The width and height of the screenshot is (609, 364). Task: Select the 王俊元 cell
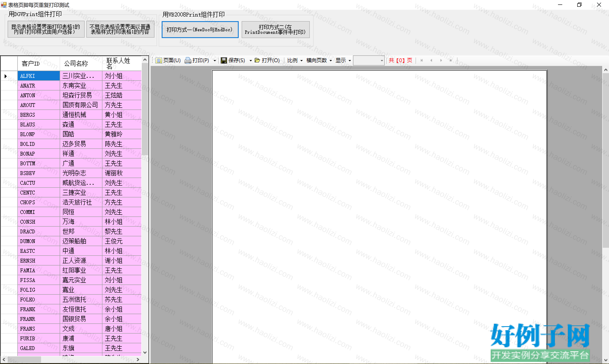[x=122, y=241]
